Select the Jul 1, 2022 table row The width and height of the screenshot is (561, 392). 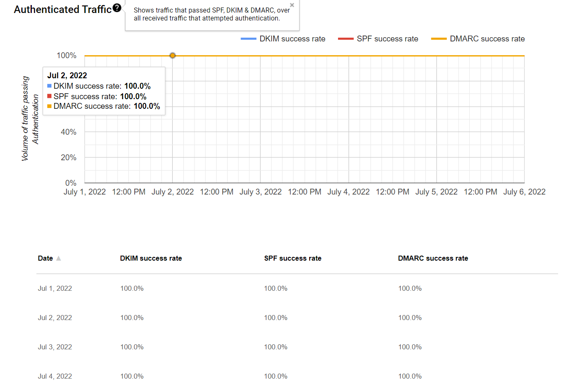click(x=55, y=289)
